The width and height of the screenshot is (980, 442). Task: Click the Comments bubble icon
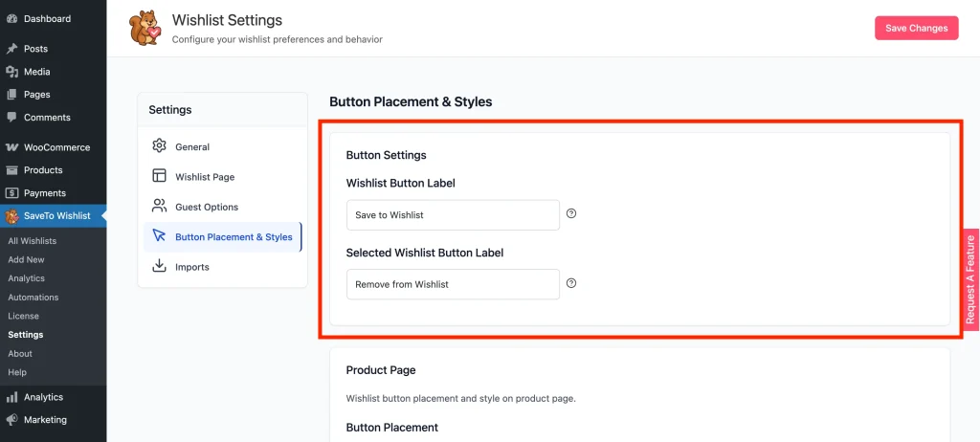11,118
